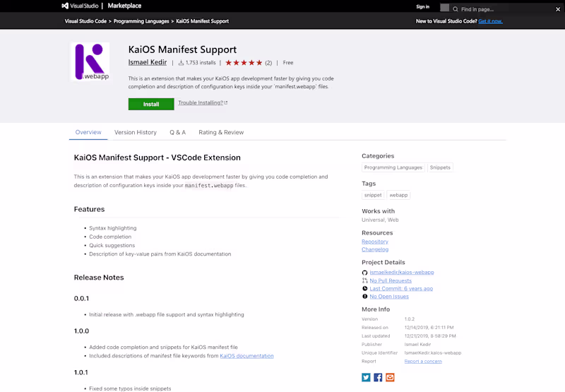565x392 pixels.
Task: Click the Programming Languages category tag
Action: [x=393, y=167]
